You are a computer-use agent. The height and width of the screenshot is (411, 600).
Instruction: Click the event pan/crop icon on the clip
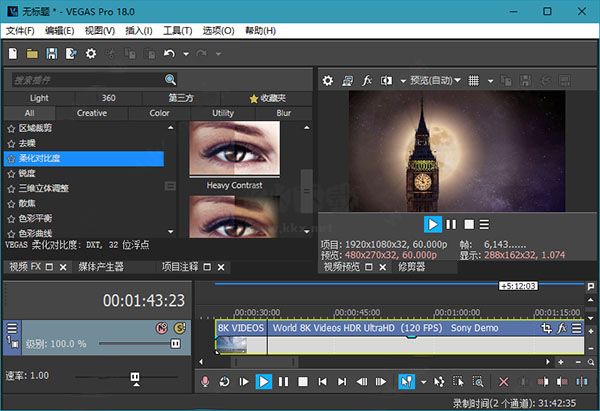point(546,327)
